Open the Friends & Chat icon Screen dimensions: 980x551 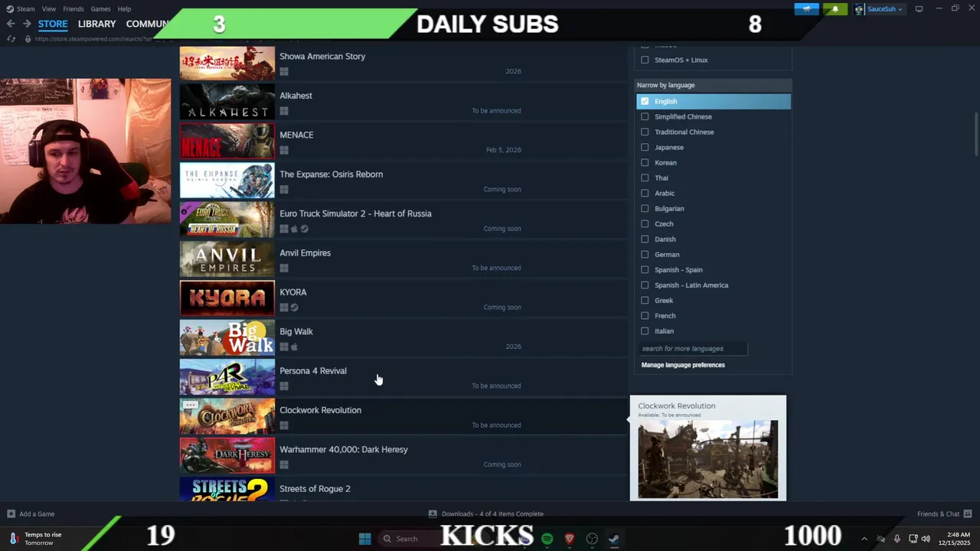point(968,514)
